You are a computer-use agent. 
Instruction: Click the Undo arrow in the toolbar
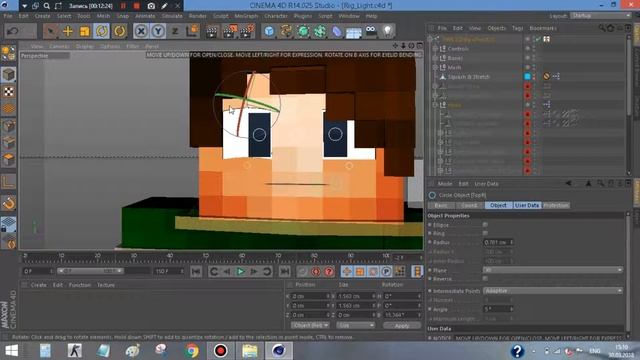coord(13,31)
